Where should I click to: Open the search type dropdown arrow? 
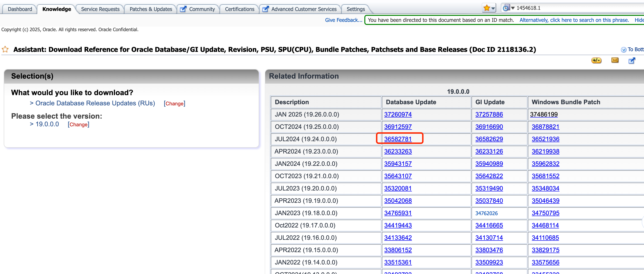(513, 8)
